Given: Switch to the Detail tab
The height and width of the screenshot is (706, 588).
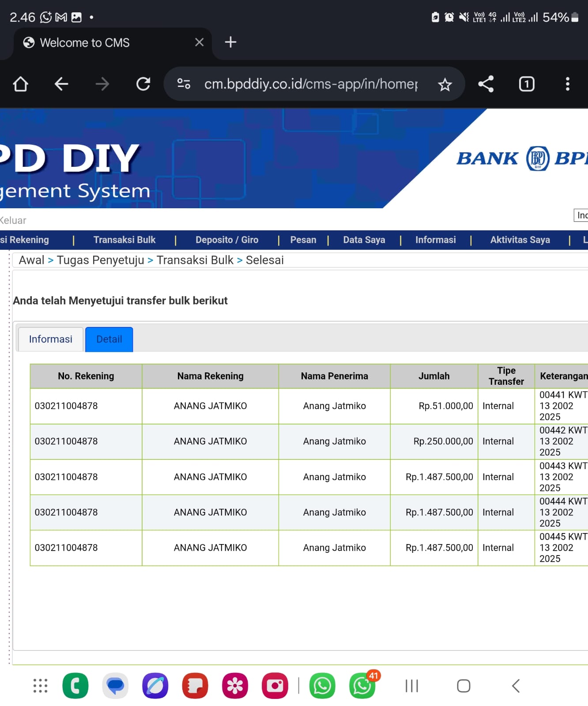Looking at the screenshot, I should click(x=109, y=339).
